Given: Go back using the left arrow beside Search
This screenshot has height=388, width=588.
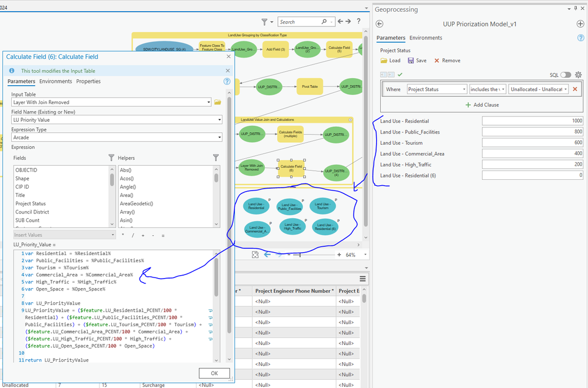Looking at the screenshot, I should 340,21.
